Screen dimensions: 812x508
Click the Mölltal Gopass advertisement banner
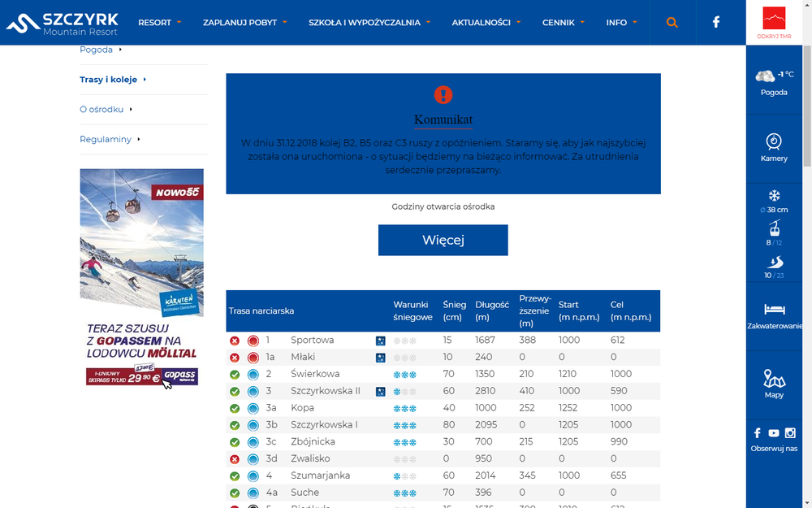click(x=142, y=277)
